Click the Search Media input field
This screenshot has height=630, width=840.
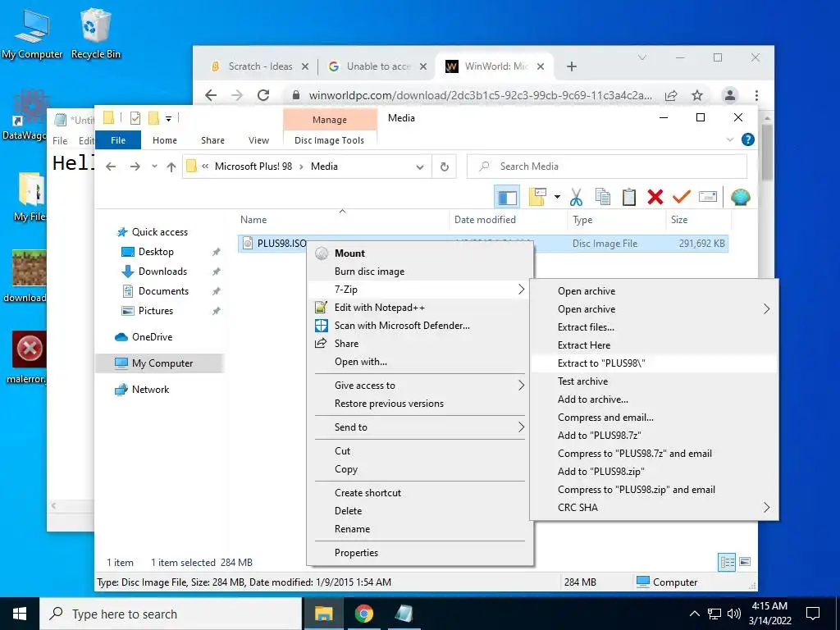[607, 167]
